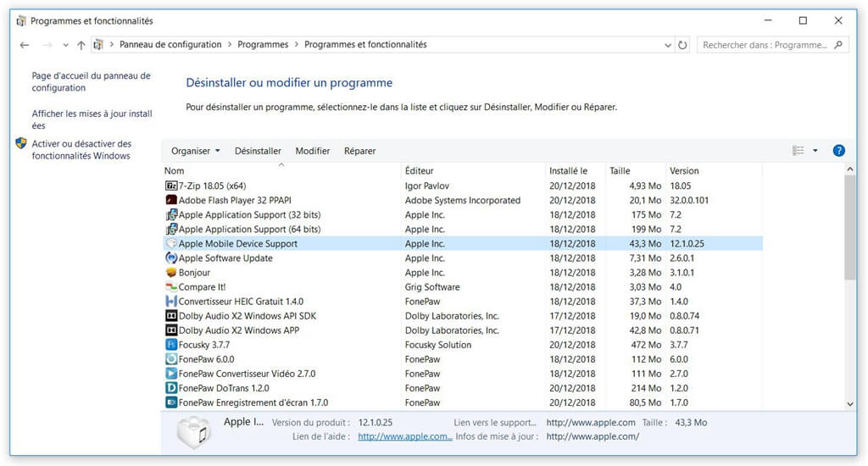The image size is (868, 466).
Task: Select FonePaw DoTrans 1.2.0 name
Action: pyautogui.click(x=224, y=387)
